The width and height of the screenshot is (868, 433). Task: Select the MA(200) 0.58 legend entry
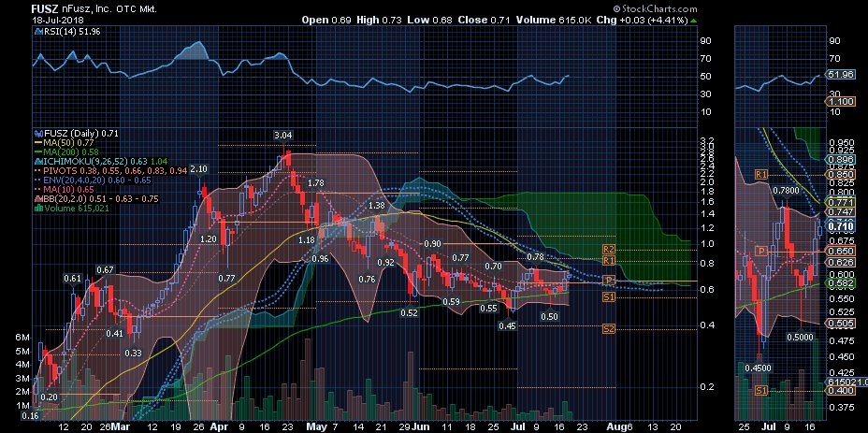[x=68, y=152]
